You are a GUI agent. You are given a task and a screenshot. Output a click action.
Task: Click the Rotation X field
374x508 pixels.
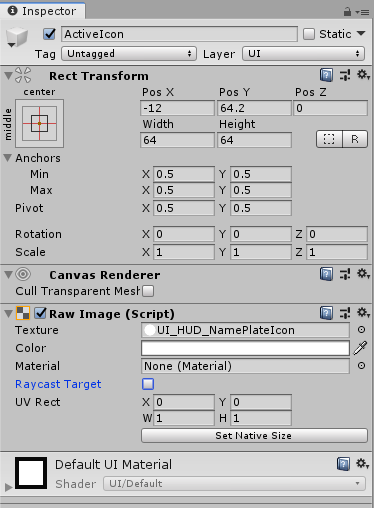point(184,234)
